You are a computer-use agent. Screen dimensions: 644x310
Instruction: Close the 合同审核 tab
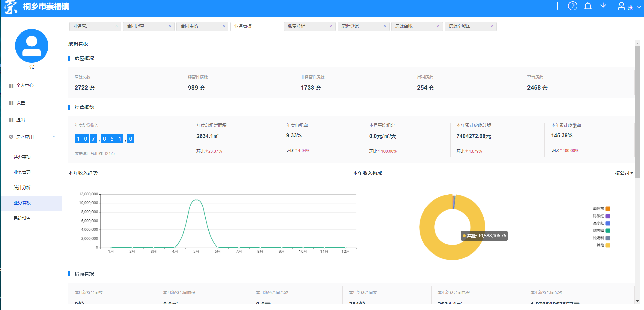[x=224, y=26]
